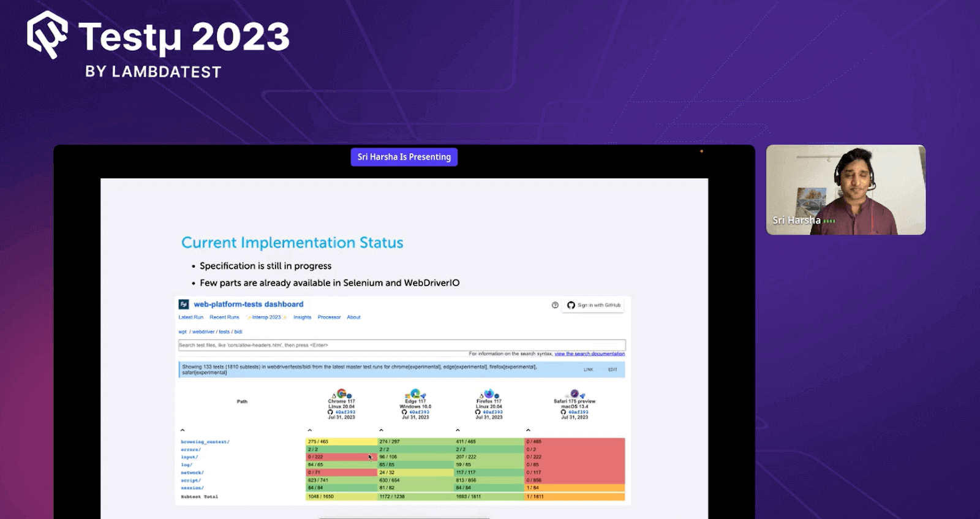
Task: Sort by Chrome column caret
Action: point(310,430)
